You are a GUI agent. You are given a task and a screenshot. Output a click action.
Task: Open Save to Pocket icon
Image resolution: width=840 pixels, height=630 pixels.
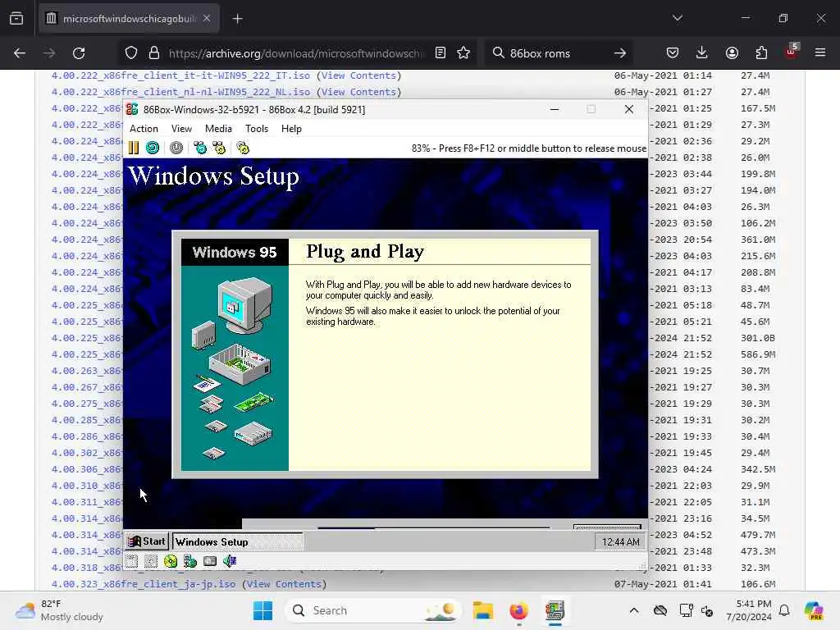point(673,53)
